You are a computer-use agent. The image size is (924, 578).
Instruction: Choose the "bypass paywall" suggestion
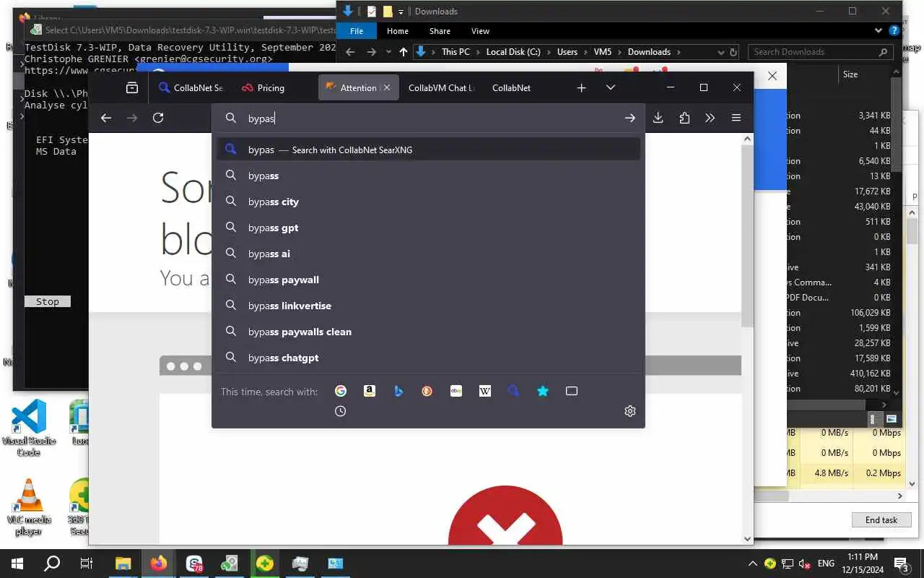pos(428,280)
